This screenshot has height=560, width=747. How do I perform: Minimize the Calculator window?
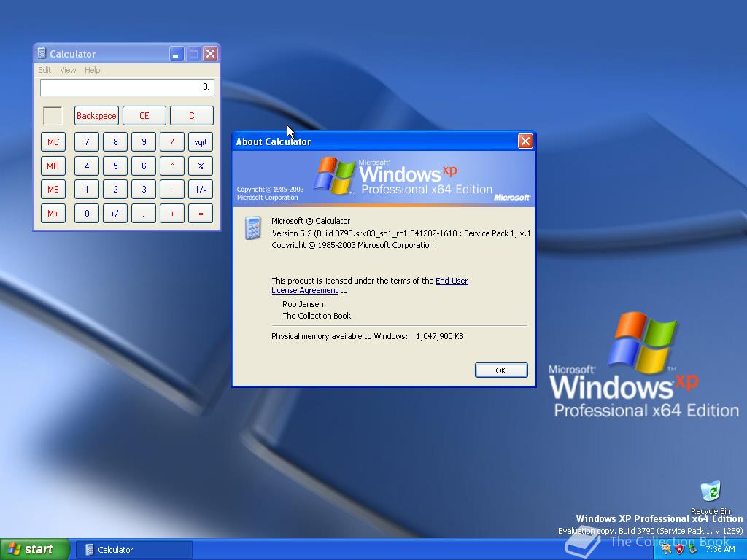[177, 54]
